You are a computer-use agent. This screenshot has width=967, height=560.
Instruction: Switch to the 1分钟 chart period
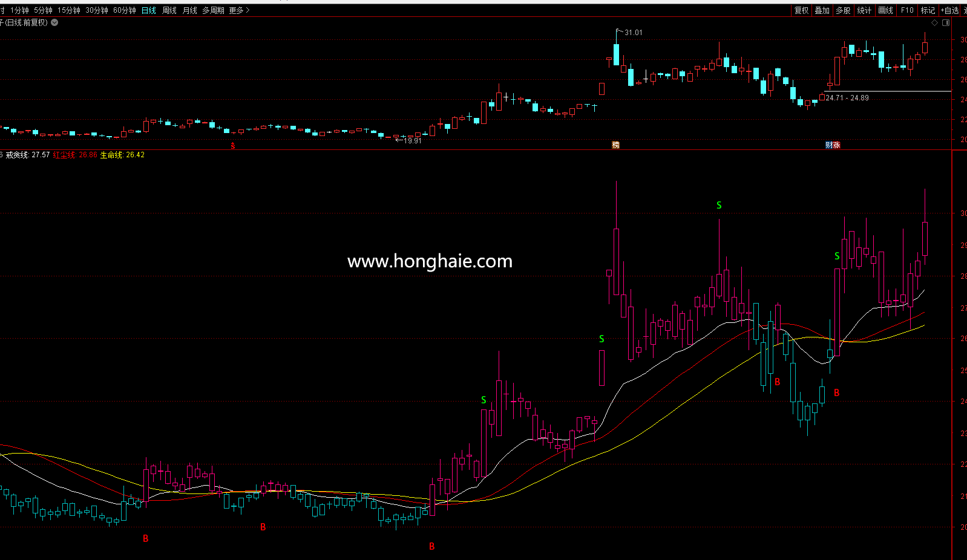[x=19, y=10]
